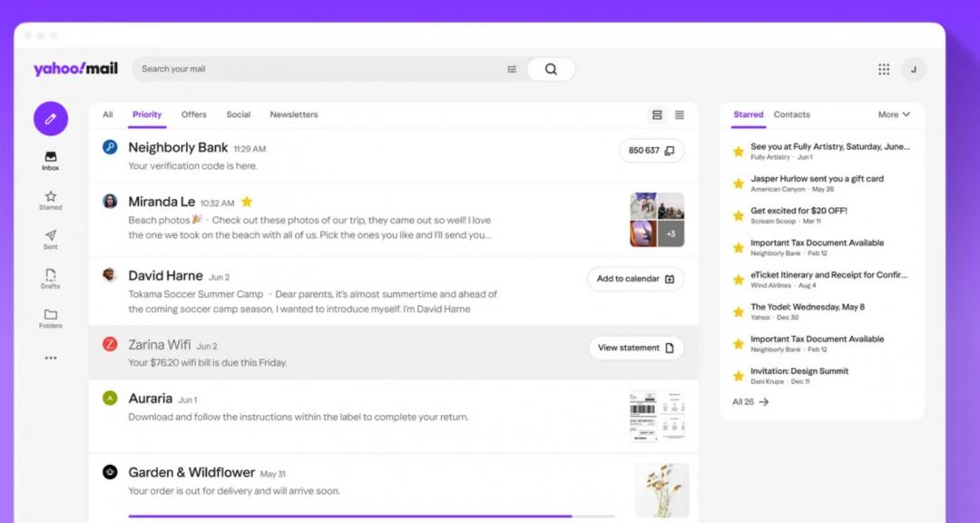The height and width of the screenshot is (523, 980).
Task: Click the purple Compose pencil button
Action: click(51, 119)
